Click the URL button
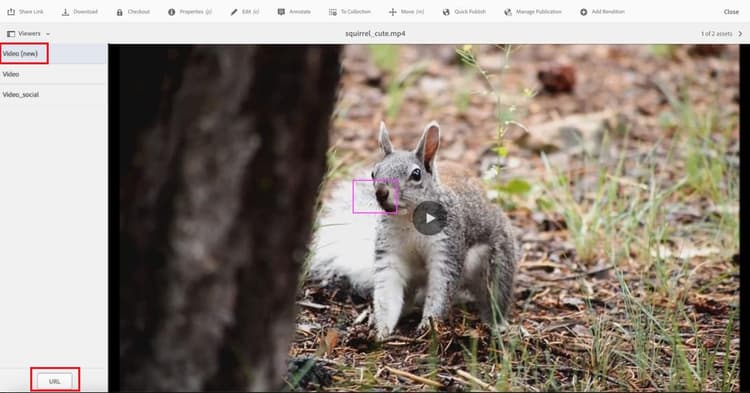750x393 pixels. pos(55,381)
